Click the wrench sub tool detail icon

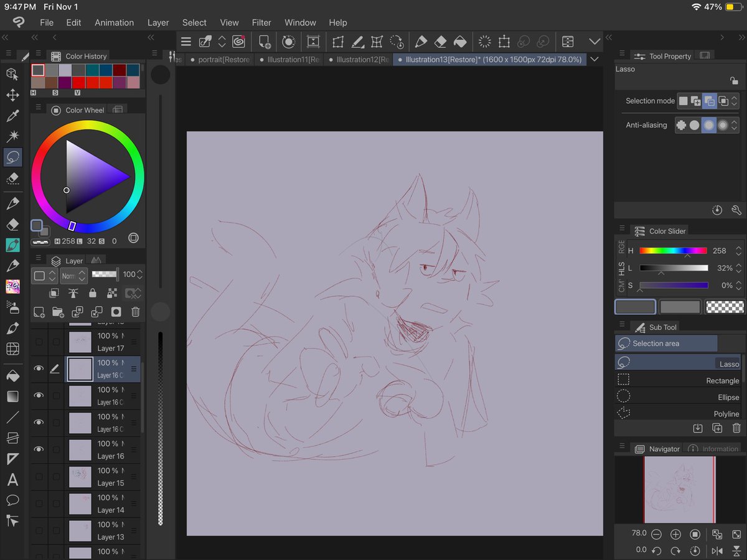(736, 210)
